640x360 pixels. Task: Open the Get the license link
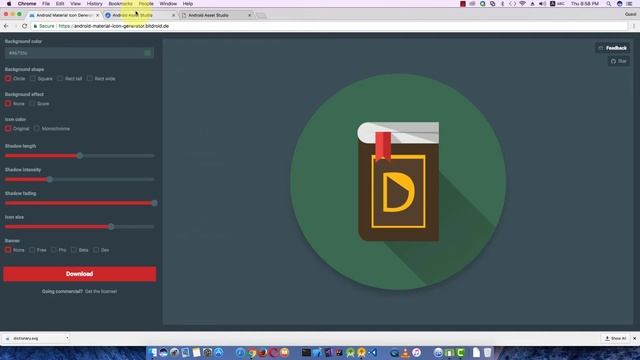pyautogui.click(x=101, y=291)
